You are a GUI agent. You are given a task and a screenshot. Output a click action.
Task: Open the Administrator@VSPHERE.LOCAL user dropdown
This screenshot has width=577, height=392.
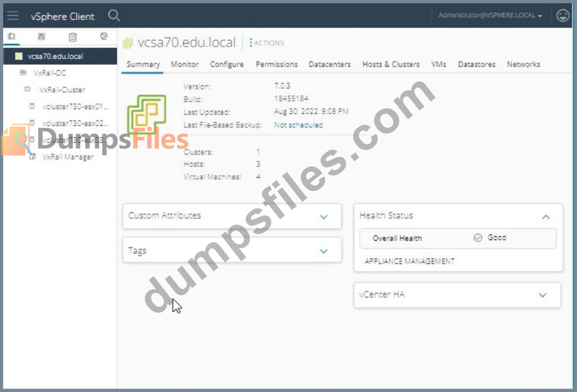tap(490, 16)
